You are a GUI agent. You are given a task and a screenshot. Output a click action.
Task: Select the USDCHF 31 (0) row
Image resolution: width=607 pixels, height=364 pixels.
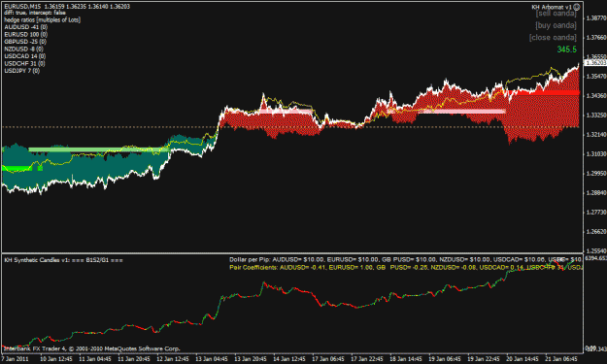[24, 63]
